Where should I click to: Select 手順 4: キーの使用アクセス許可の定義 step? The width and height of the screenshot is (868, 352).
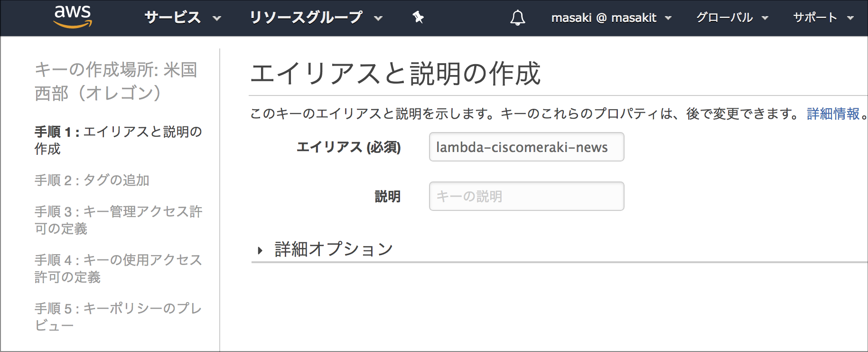pyautogui.click(x=118, y=268)
